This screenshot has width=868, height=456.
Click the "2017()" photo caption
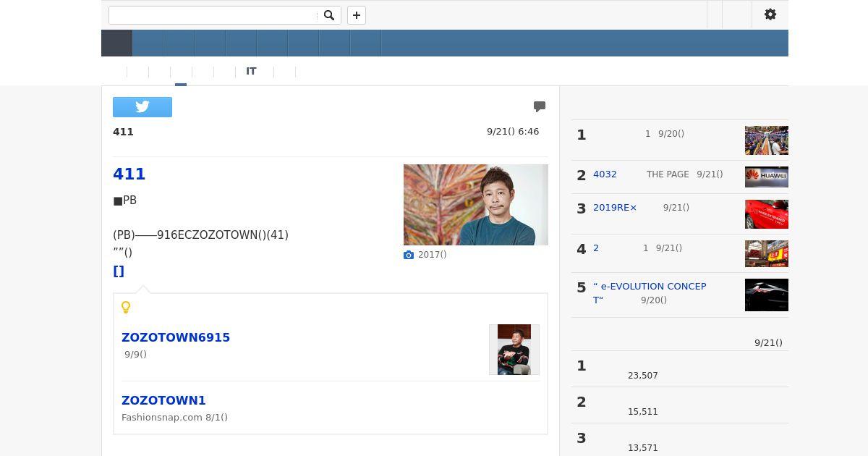[x=433, y=255]
